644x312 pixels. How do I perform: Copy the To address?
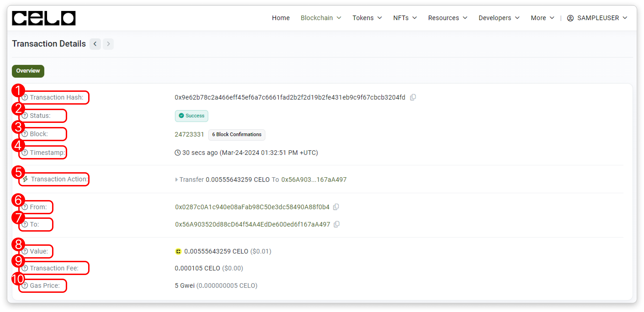[336, 224]
